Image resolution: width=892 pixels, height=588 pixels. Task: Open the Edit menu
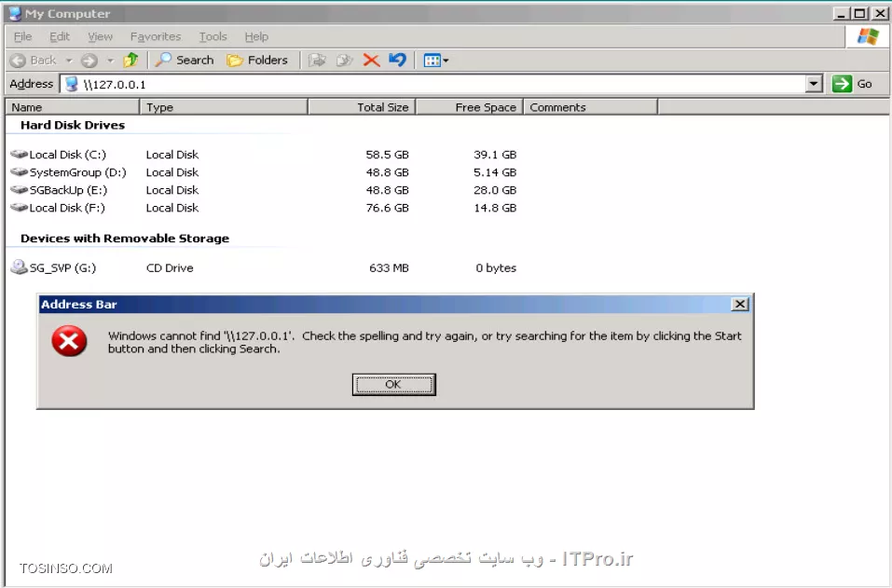pyautogui.click(x=59, y=36)
